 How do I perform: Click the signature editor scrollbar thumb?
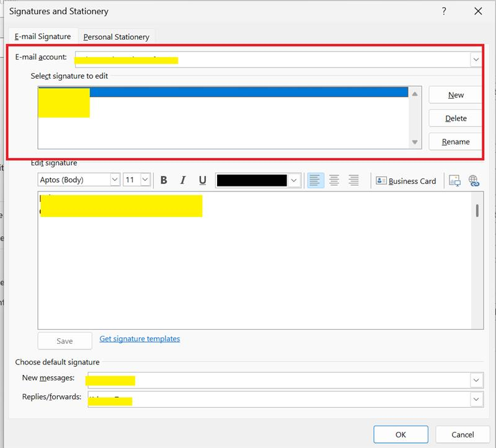477,211
